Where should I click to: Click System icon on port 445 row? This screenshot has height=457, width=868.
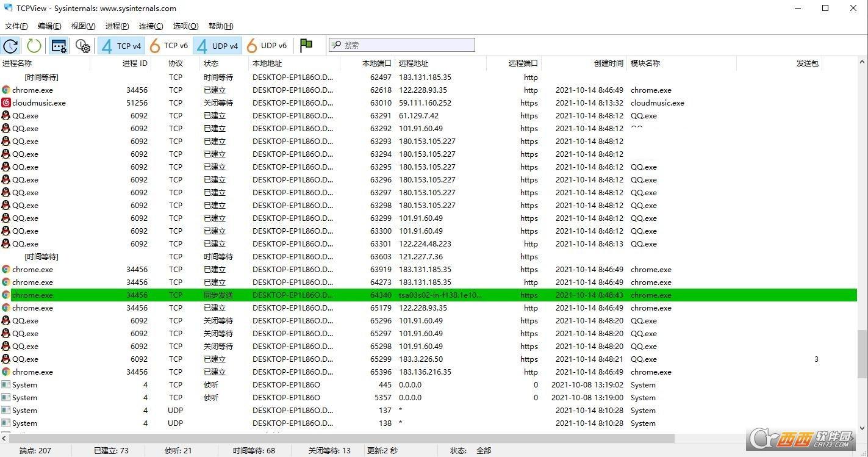pos(6,384)
